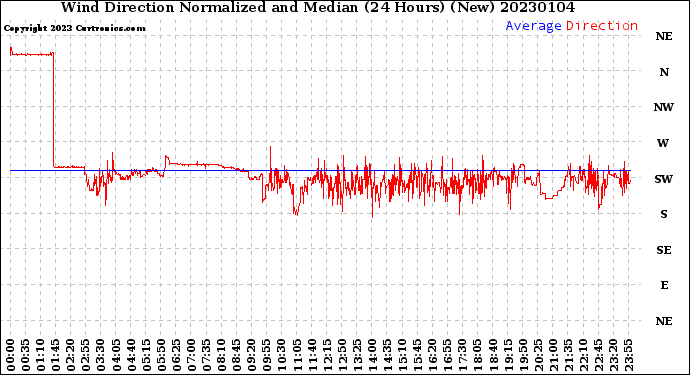Click the 19:50 time label
Viewport: 690px width, 375px height.
coord(523,355)
